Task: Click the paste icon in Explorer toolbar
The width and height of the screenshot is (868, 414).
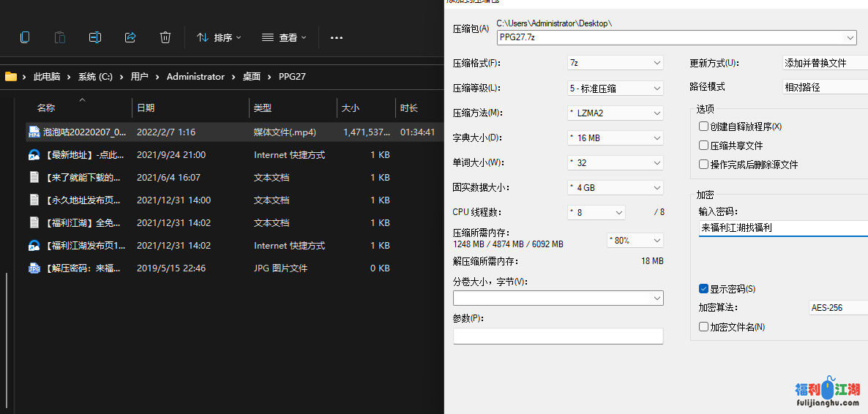Action: tap(60, 37)
